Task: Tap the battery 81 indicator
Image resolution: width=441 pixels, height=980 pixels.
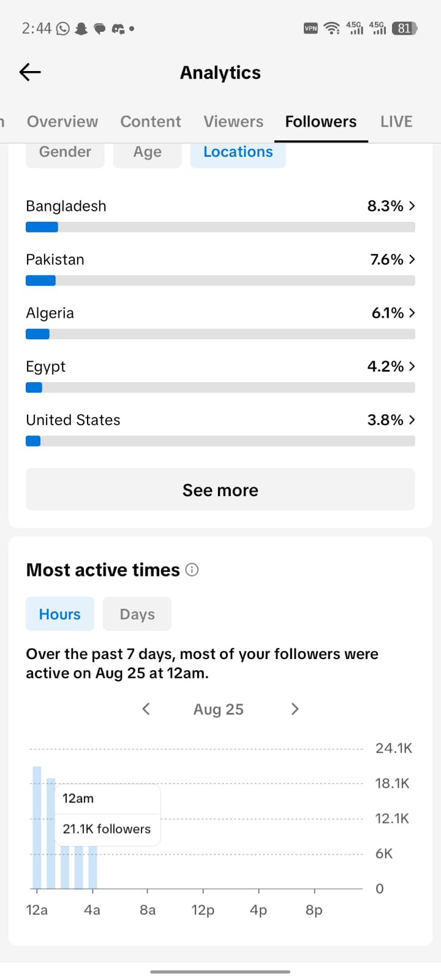Action: coord(404,28)
